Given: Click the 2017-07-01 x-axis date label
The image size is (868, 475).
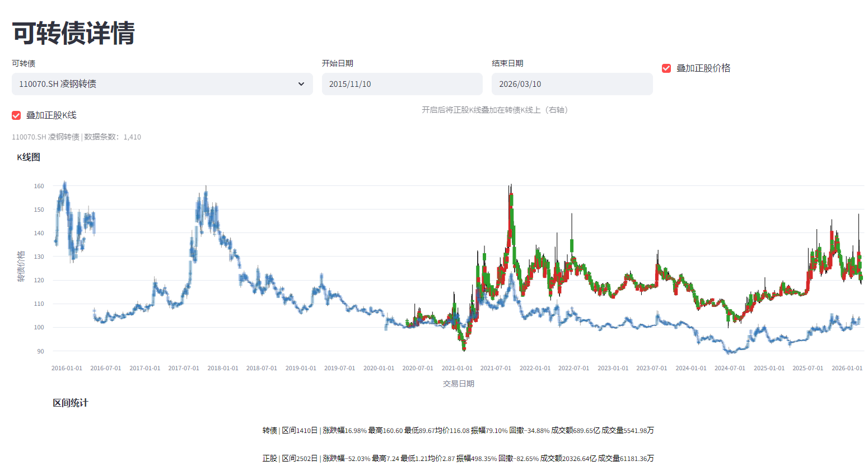Looking at the screenshot, I should click(x=184, y=368).
